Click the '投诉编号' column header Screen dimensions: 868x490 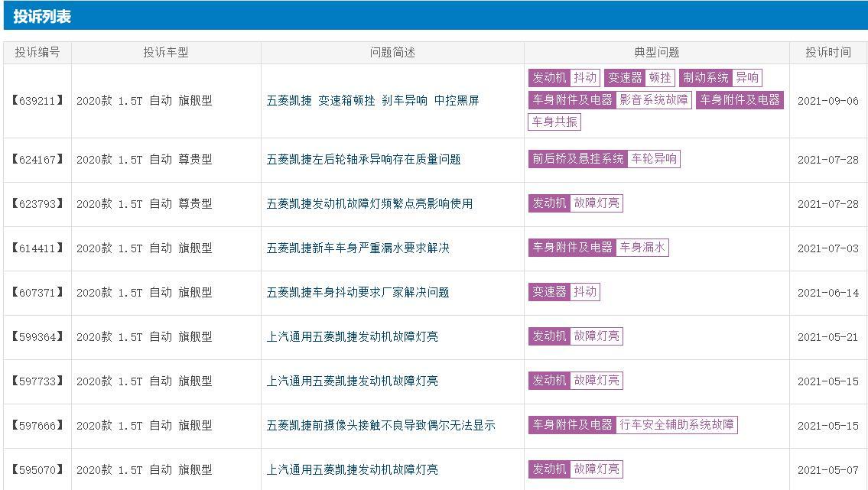click(37, 53)
